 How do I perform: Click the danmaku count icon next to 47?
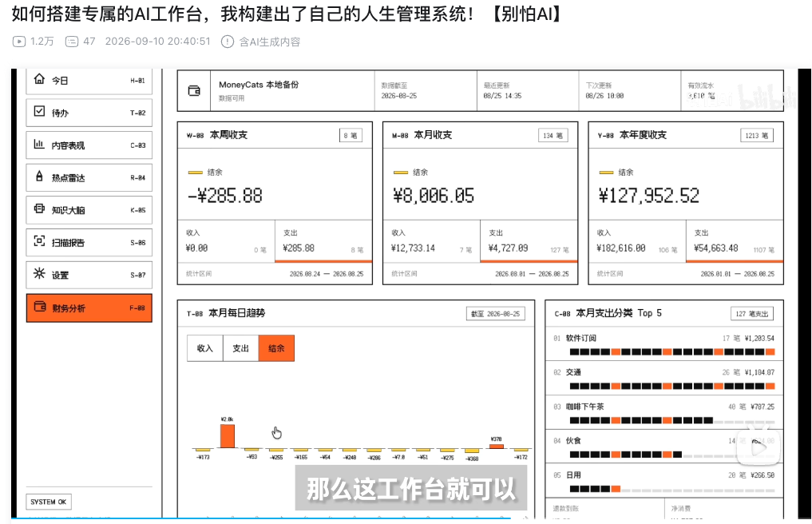(x=72, y=42)
